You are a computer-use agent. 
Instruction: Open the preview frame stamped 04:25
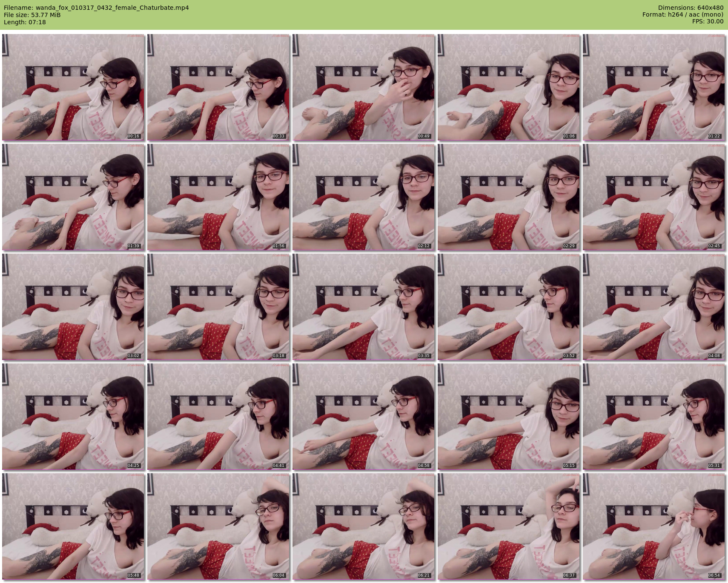73,417
